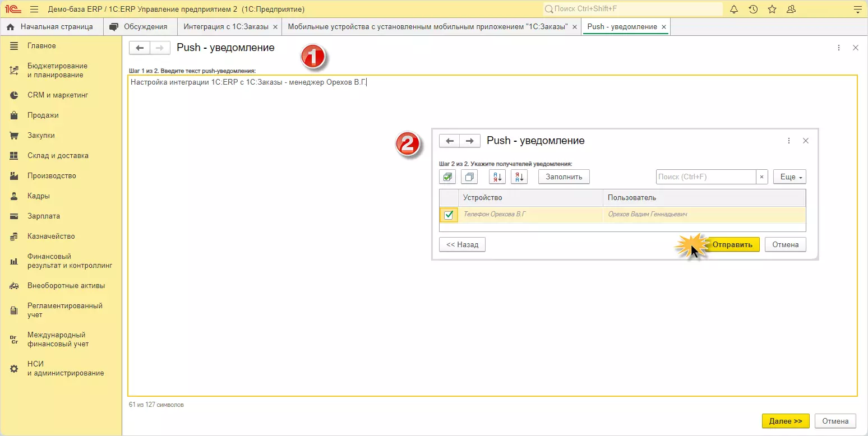Select the Push - уведомление tab
The image size is (868, 436).
pos(622,27)
